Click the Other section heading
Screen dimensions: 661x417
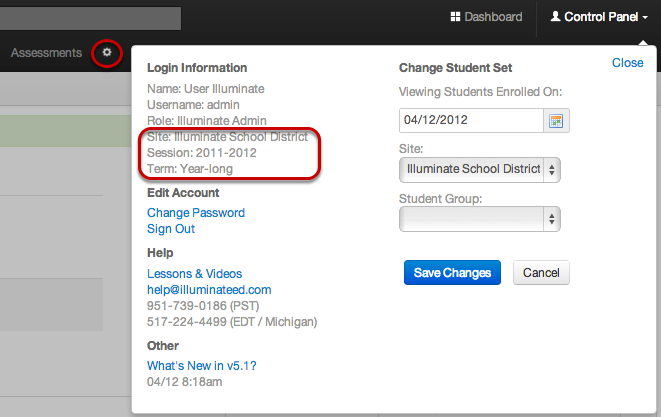pos(163,346)
